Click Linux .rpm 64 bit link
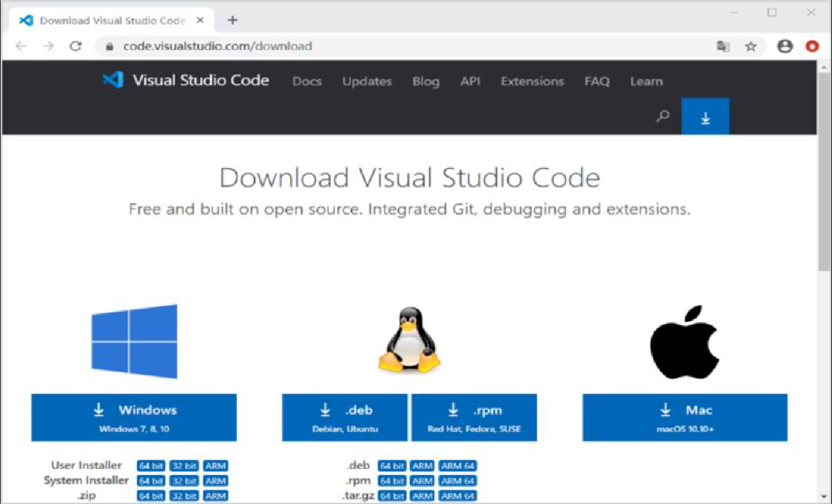The width and height of the screenshot is (832, 504). (x=392, y=481)
